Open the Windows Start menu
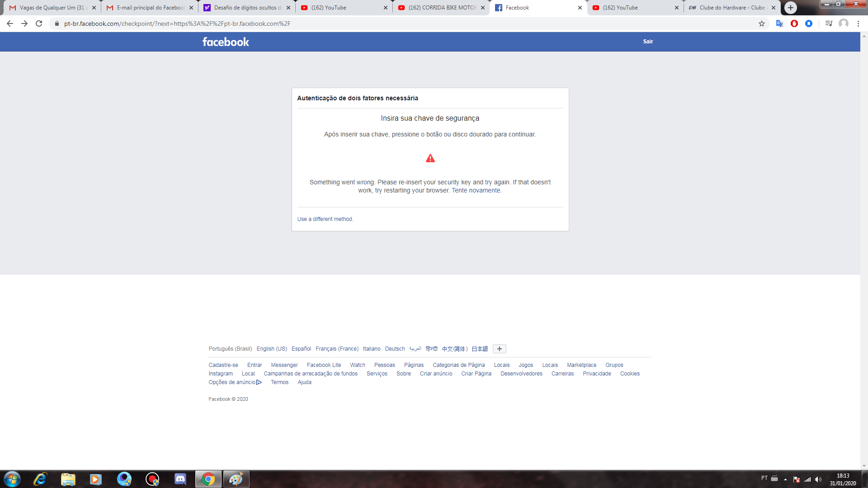 12,479
